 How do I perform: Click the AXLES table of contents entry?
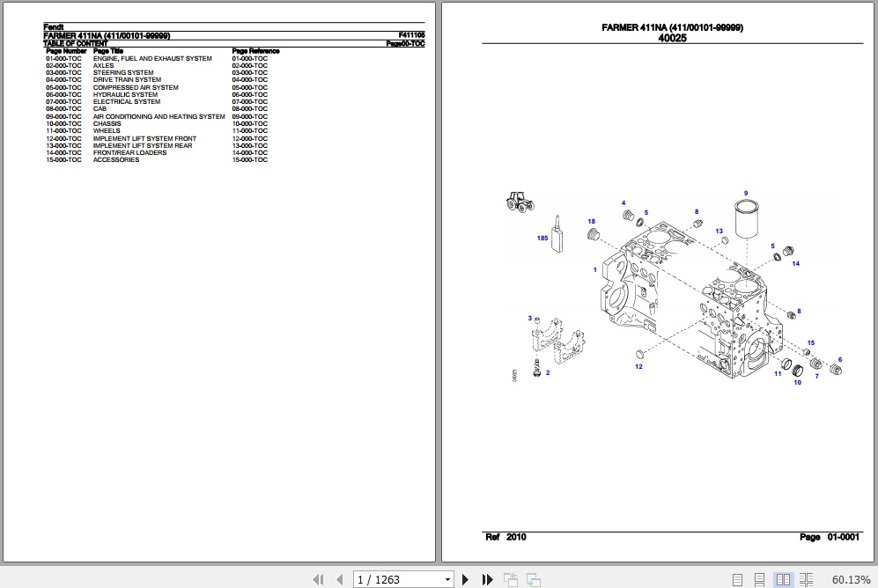tap(101, 65)
